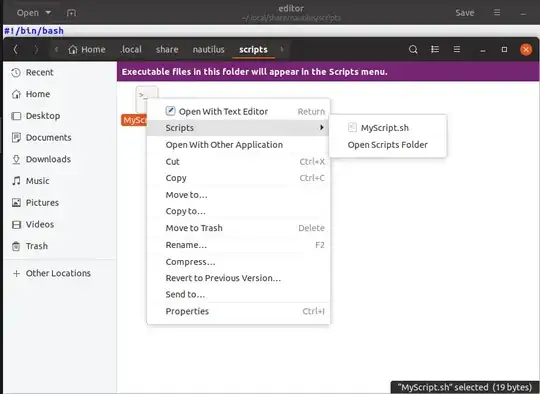This screenshot has width=540, height=394.
Task: Choose Copy to… in context menu
Action: (238, 211)
